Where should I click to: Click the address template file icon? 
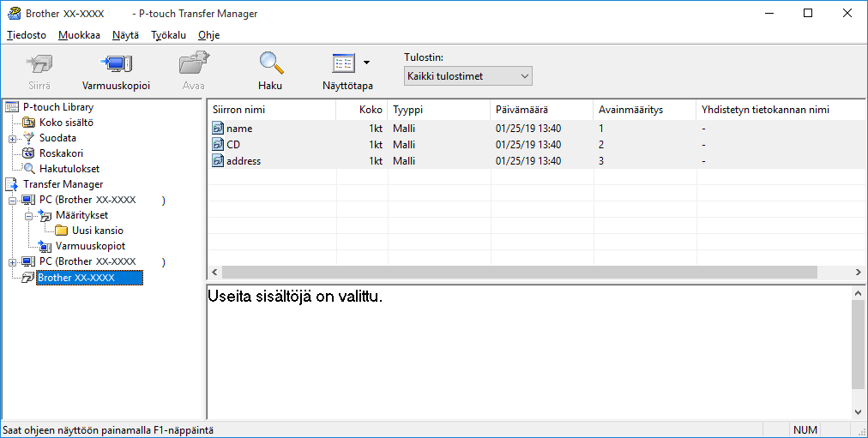click(218, 161)
